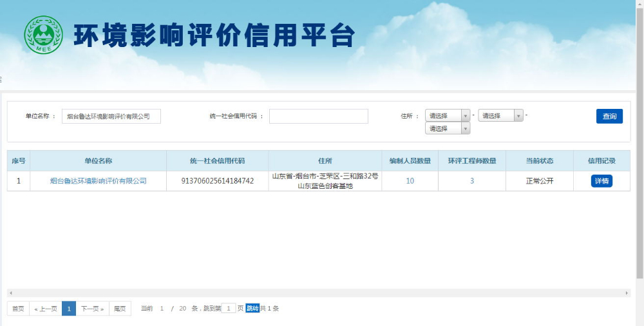Click the 查询 search button
The width and height of the screenshot is (644, 326).
pos(609,117)
